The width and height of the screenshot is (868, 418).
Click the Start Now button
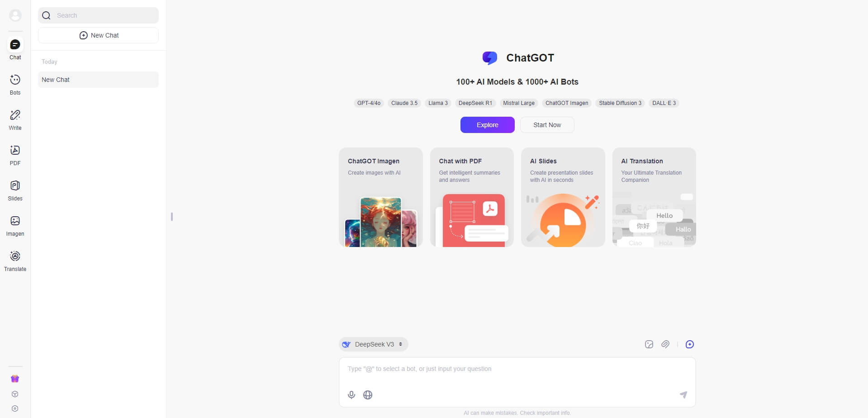547,125
